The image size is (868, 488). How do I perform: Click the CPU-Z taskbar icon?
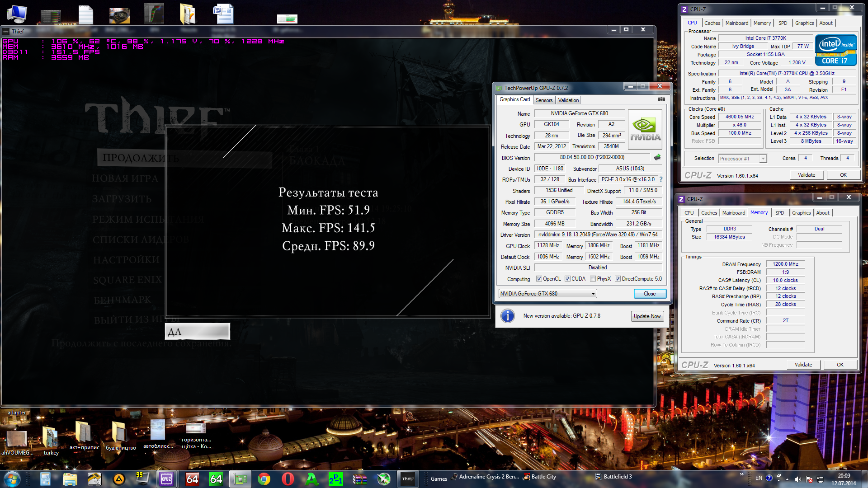tap(166, 479)
